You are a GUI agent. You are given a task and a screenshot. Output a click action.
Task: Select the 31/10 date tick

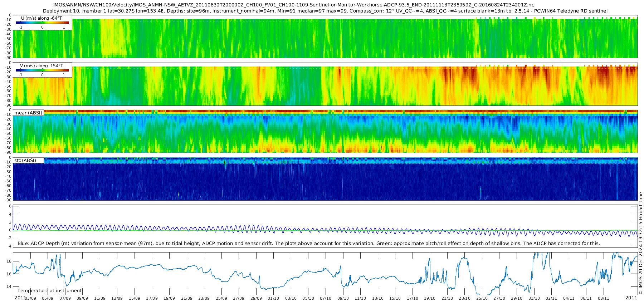pos(534,298)
